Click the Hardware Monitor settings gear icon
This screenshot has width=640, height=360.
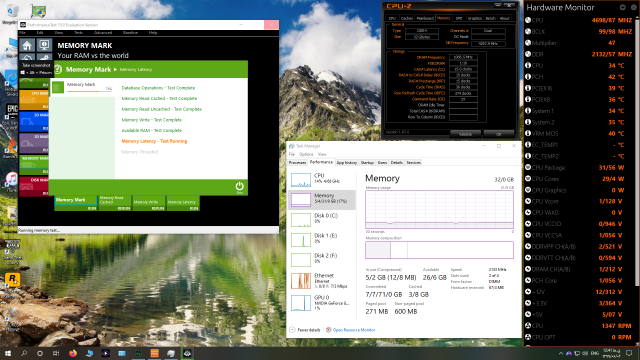[622, 7]
